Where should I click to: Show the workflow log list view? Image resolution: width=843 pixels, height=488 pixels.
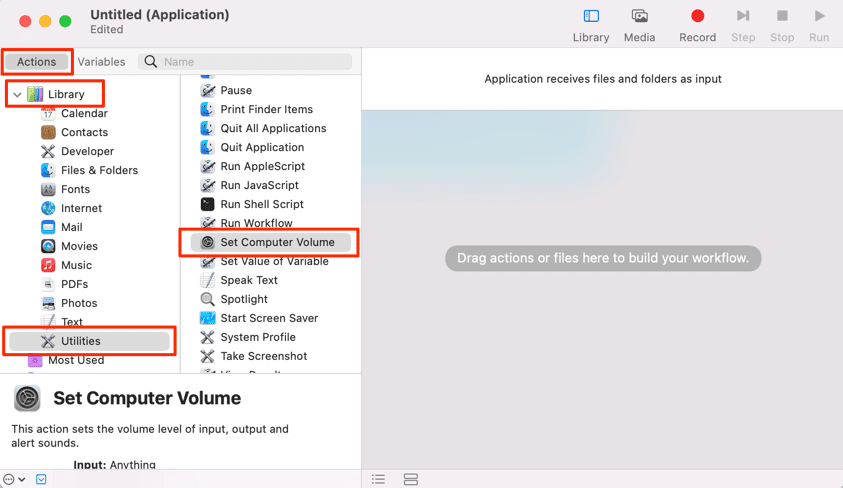(x=378, y=479)
